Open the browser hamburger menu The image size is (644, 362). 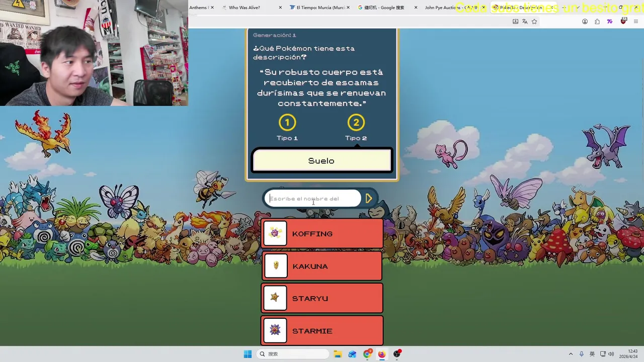coord(636,22)
